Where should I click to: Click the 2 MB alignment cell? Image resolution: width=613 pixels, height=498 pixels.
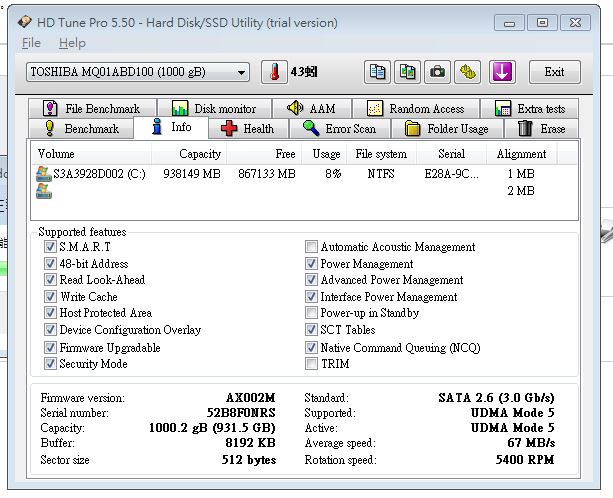coord(521,191)
